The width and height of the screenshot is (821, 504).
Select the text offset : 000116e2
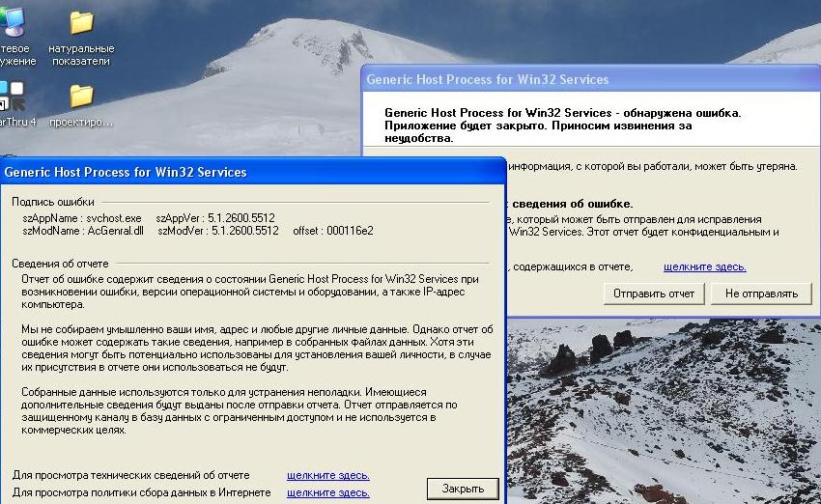point(333,231)
